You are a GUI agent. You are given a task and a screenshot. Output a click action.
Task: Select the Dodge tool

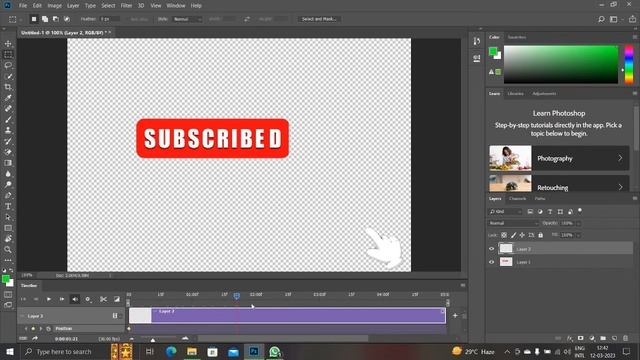tap(8, 184)
